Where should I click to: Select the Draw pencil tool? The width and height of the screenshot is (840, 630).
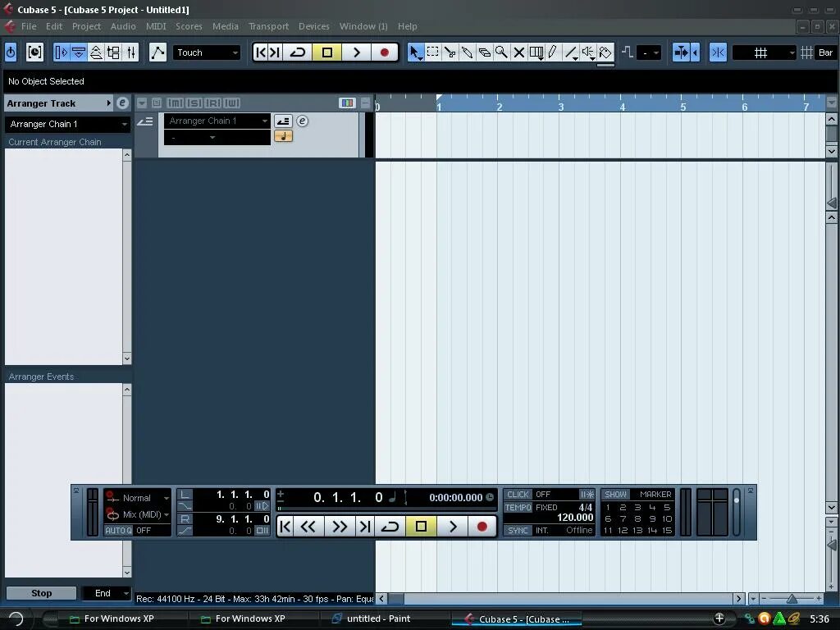pyautogui.click(x=553, y=52)
